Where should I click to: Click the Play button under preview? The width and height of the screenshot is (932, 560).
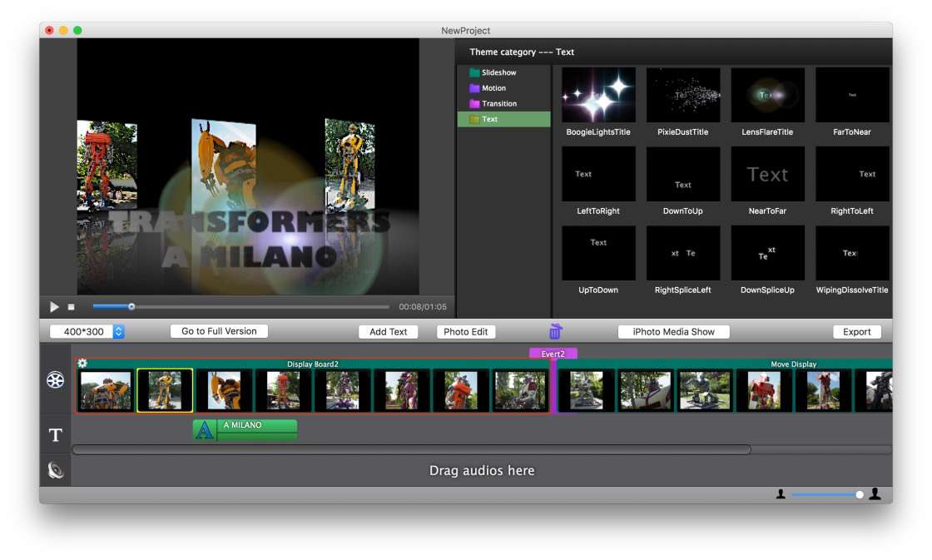[x=55, y=307]
